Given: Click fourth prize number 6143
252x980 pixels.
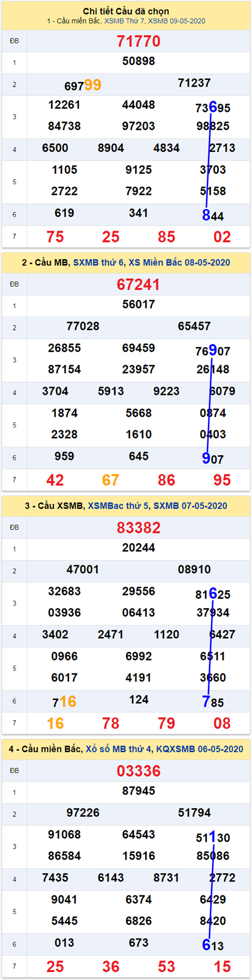Looking at the screenshot, I should click(x=111, y=878).
